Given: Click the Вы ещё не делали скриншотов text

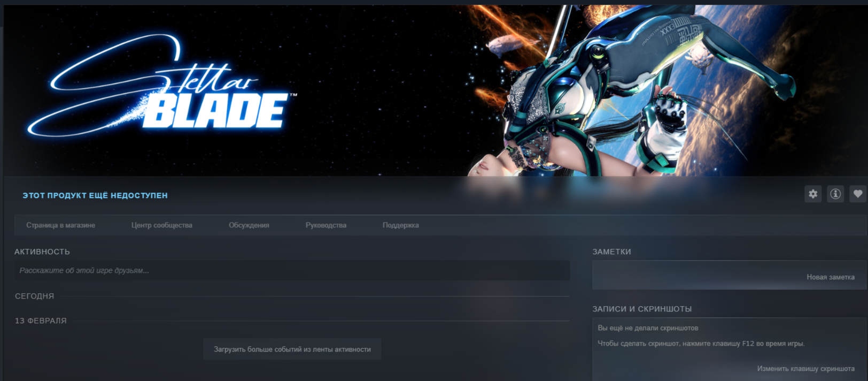Looking at the screenshot, I should click(x=648, y=327).
